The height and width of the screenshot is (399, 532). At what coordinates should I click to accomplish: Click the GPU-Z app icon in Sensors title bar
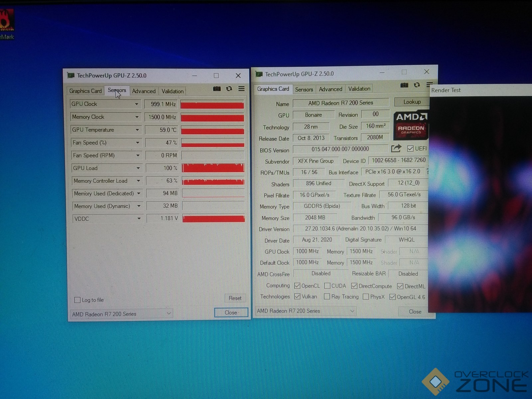point(71,75)
